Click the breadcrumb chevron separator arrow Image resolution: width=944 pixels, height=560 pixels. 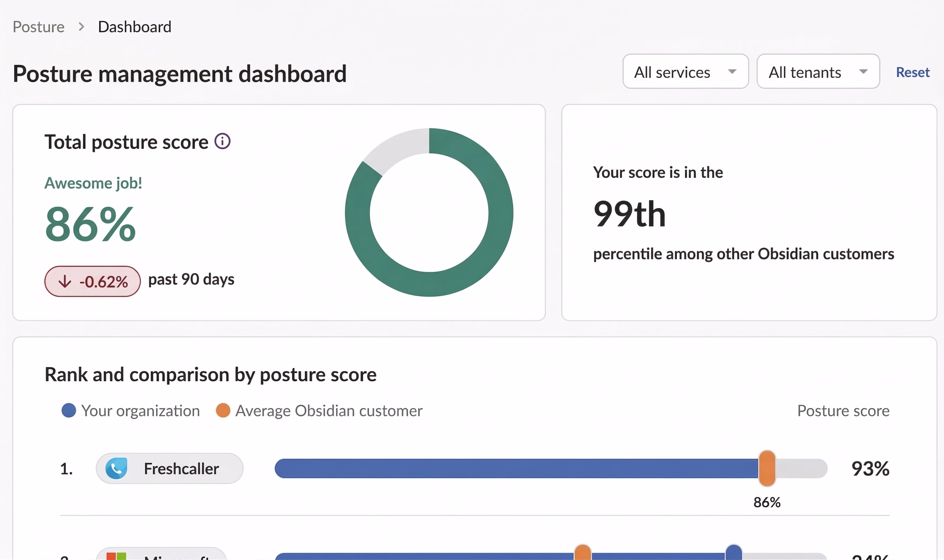coord(81,27)
